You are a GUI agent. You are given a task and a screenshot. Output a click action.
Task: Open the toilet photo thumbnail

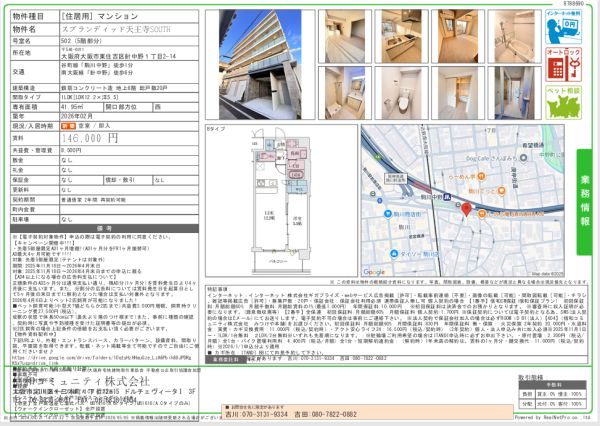point(401,93)
